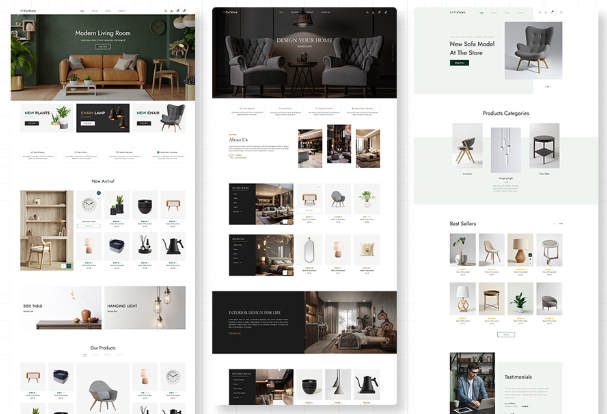Screen dimensions: 607x414
Task: Click the slider pagination below the hero chair
Action: pyautogui.click(x=547, y=87)
